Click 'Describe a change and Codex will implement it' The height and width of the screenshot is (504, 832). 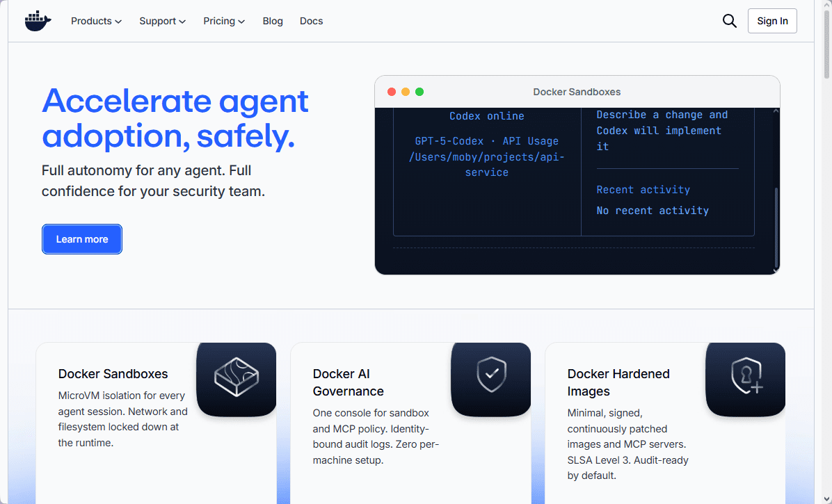(662, 131)
